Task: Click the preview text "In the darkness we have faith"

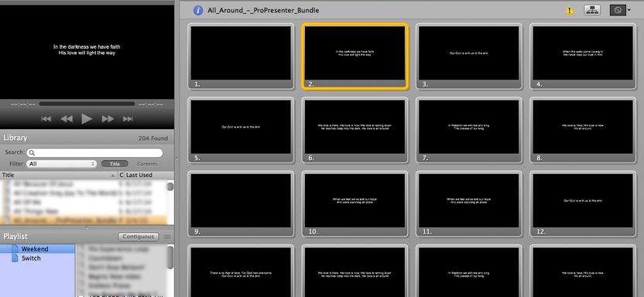Action: point(87,46)
